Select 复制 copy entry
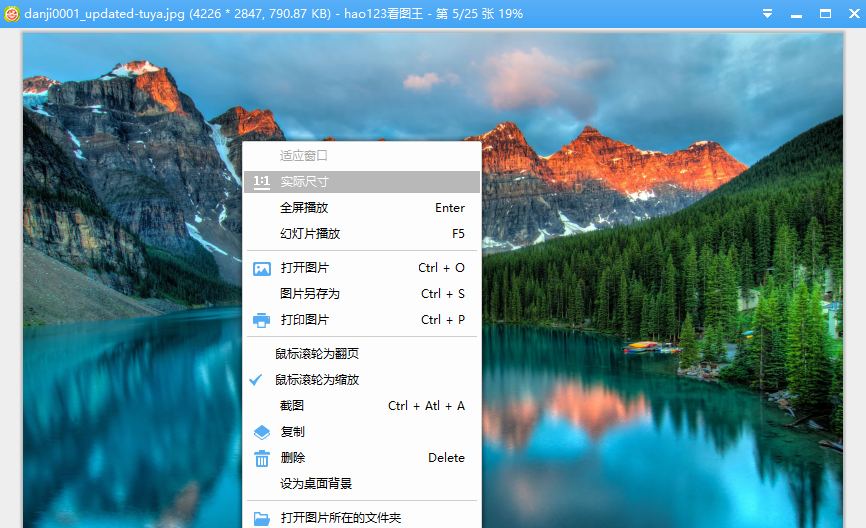 (x=362, y=431)
